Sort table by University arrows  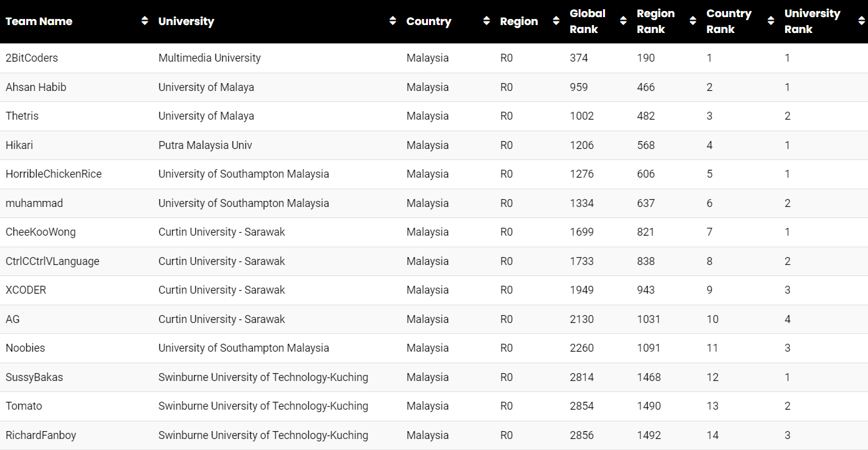coord(392,21)
